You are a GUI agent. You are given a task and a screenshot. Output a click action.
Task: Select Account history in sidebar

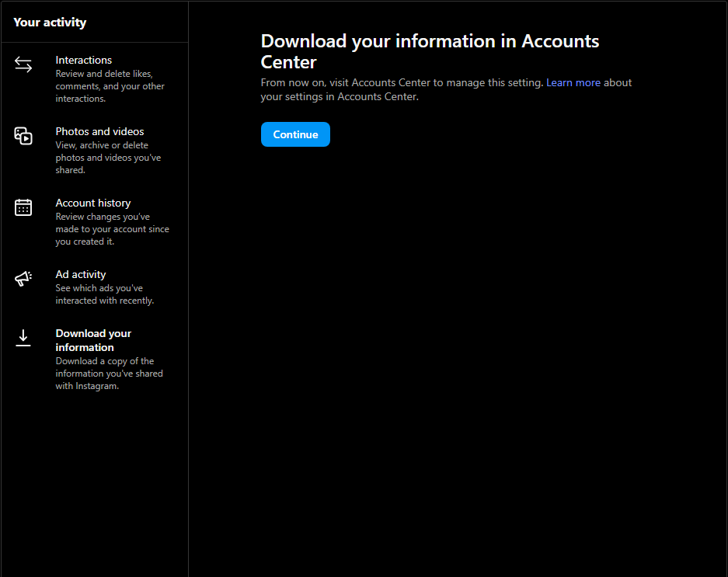[95, 222]
